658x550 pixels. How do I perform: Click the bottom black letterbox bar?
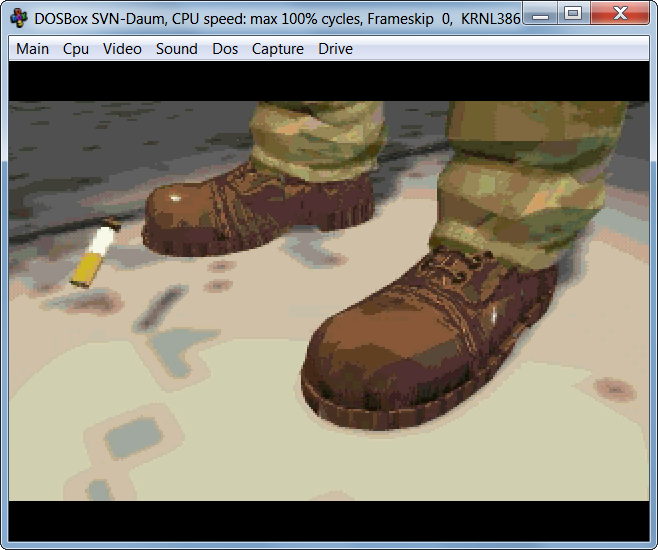coord(328,520)
